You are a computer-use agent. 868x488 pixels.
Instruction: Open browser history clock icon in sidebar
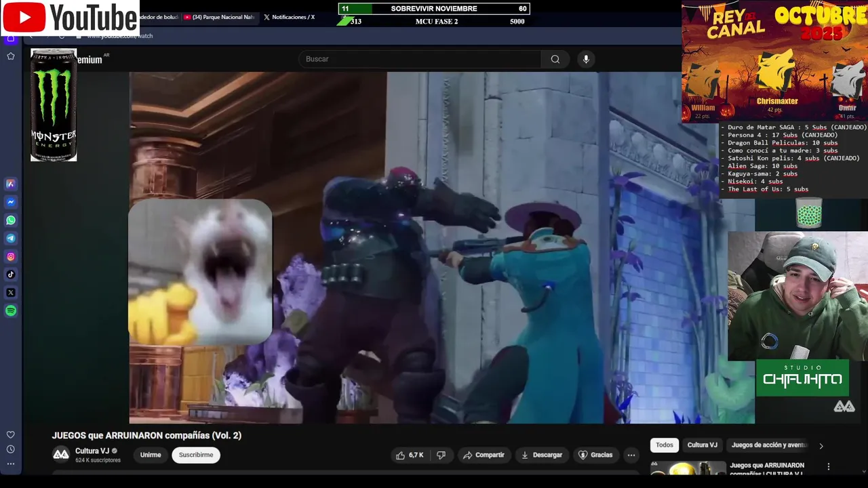point(11,449)
